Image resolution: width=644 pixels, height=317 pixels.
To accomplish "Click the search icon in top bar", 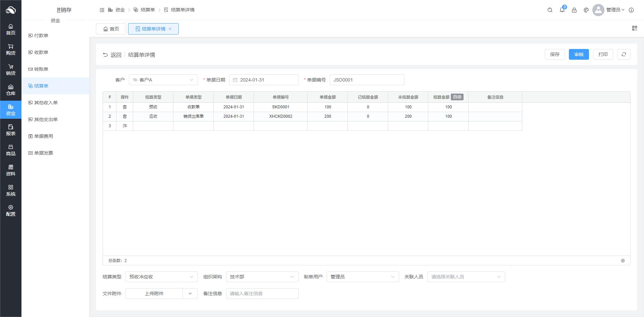I will tap(550, 10).
